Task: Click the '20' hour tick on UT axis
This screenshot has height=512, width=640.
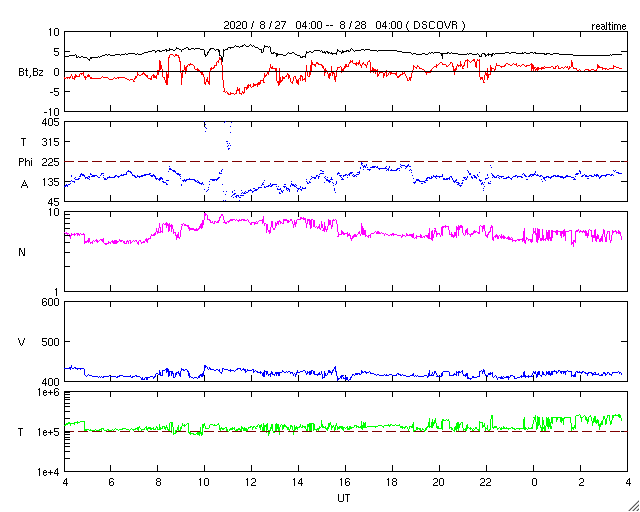Action: [x=439, y=481]
